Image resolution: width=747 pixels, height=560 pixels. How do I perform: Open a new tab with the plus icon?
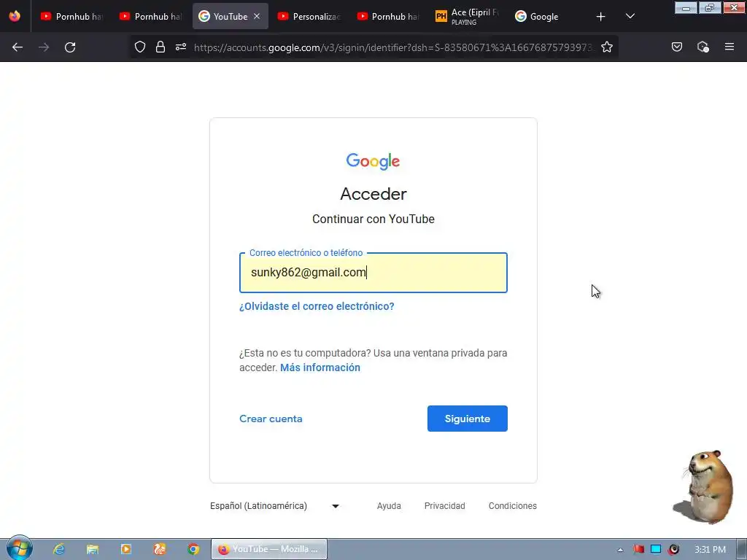[x=601, y=17]
